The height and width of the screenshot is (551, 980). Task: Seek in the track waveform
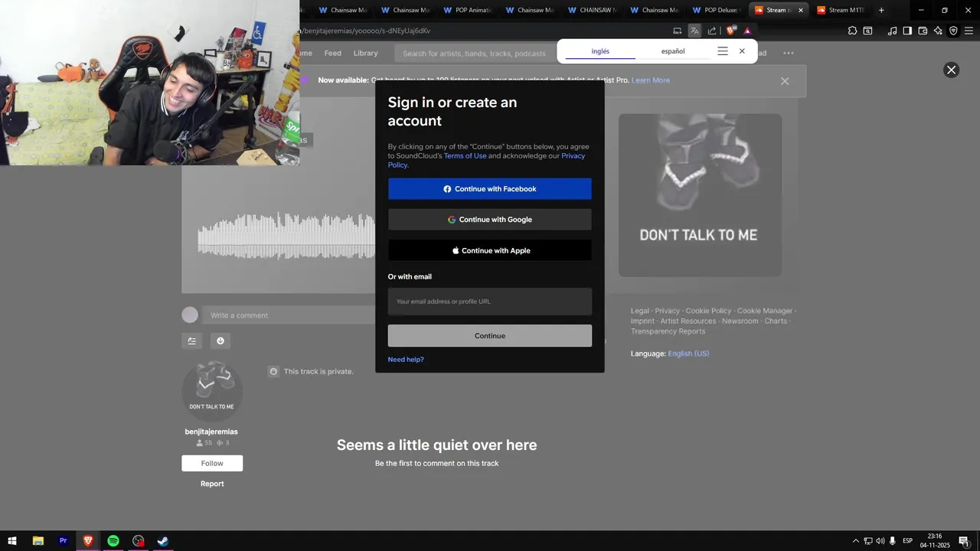286,237
